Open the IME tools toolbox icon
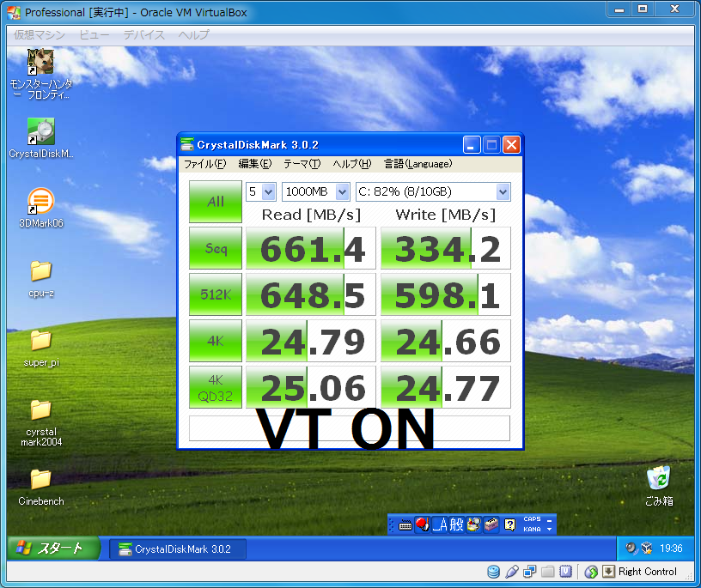701x588 pixels. click(x=491, y=524)
